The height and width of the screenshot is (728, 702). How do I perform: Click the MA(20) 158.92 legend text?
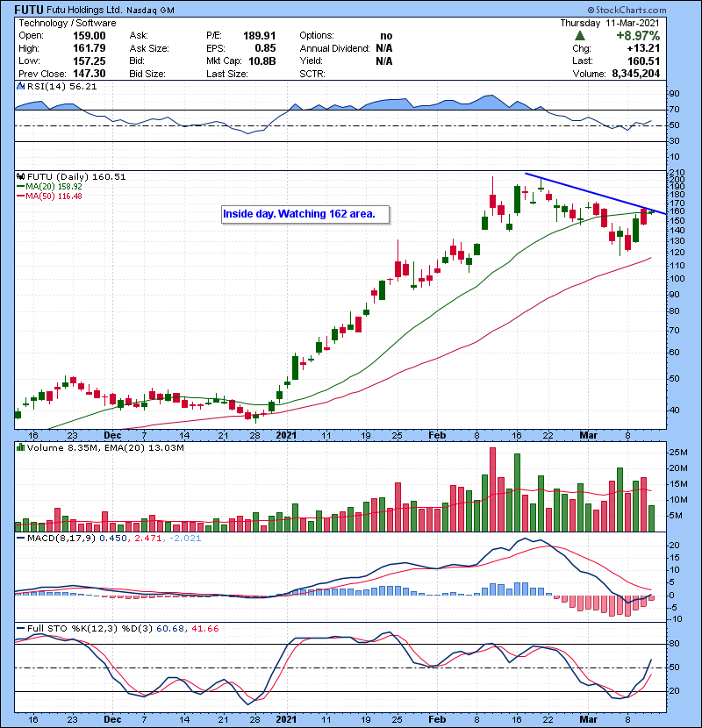tap(54, 187)
